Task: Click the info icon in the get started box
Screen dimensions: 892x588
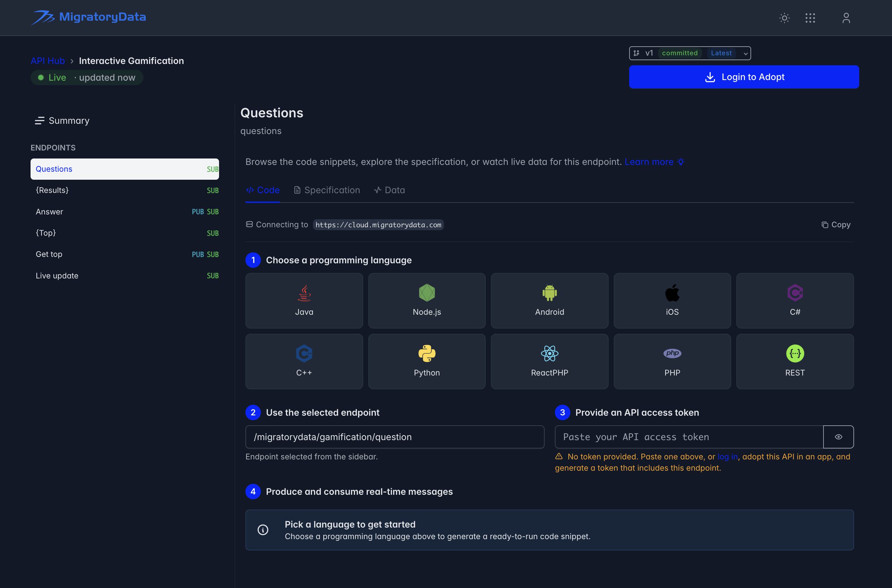Action: click(x=263, y=530)
